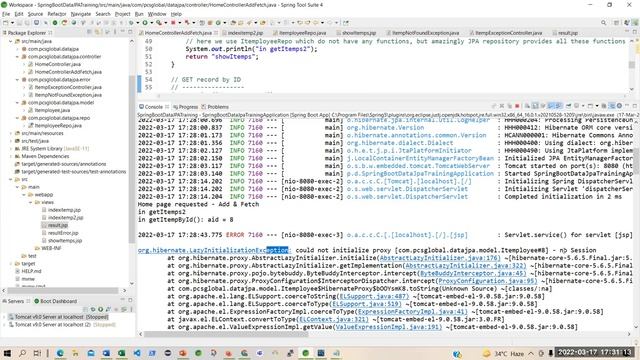This screenshot has height=360, width=640.
Task: Toggle Scroll Lock in Console toolbar
Action: click(535, 106)
